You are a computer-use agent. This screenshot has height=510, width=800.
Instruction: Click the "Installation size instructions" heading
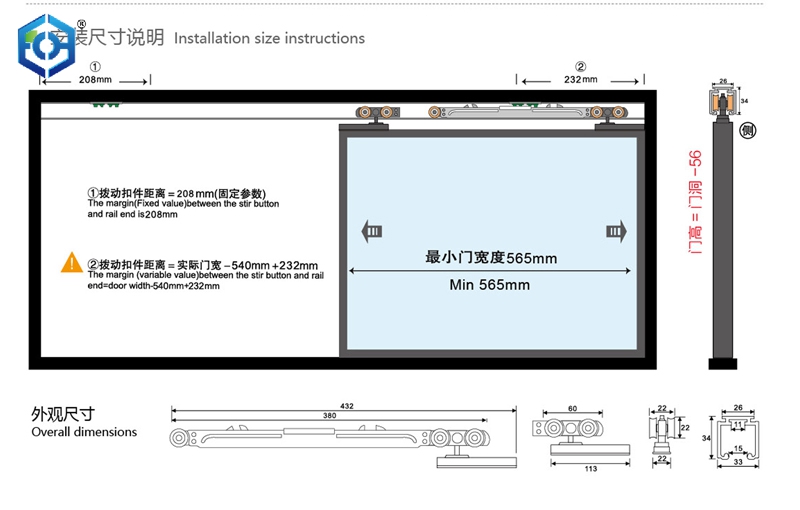click(269, 38)
